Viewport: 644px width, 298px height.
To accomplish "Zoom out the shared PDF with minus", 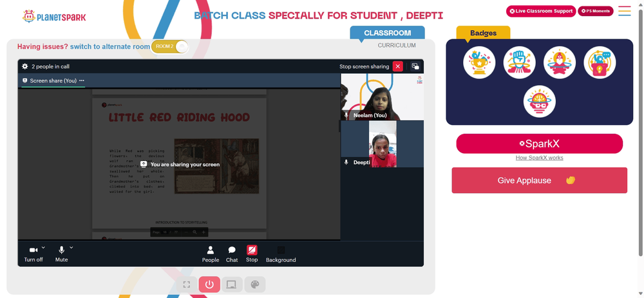I will click(186, 232).
